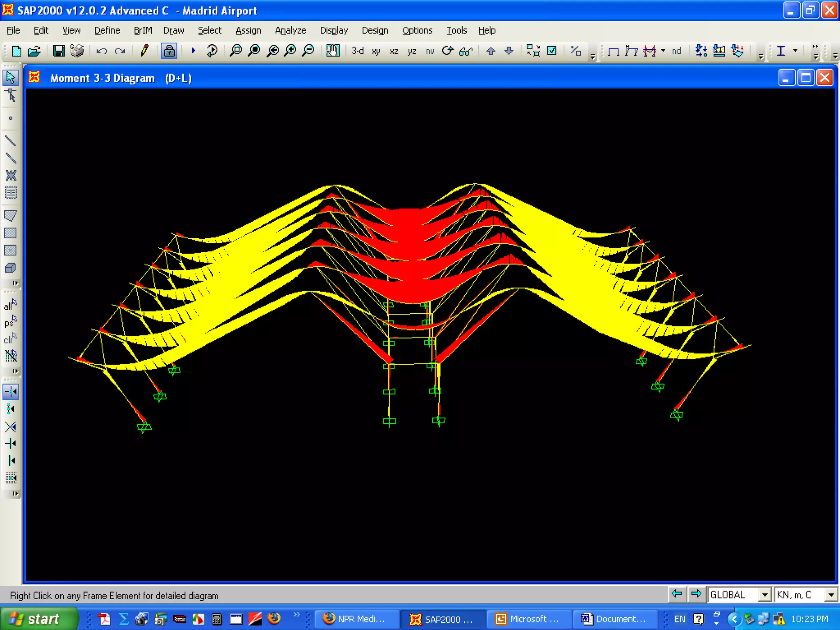Toggle the Set Display Options checkbox icon
This screenshot has height=630, width=840.
point(552,50)
